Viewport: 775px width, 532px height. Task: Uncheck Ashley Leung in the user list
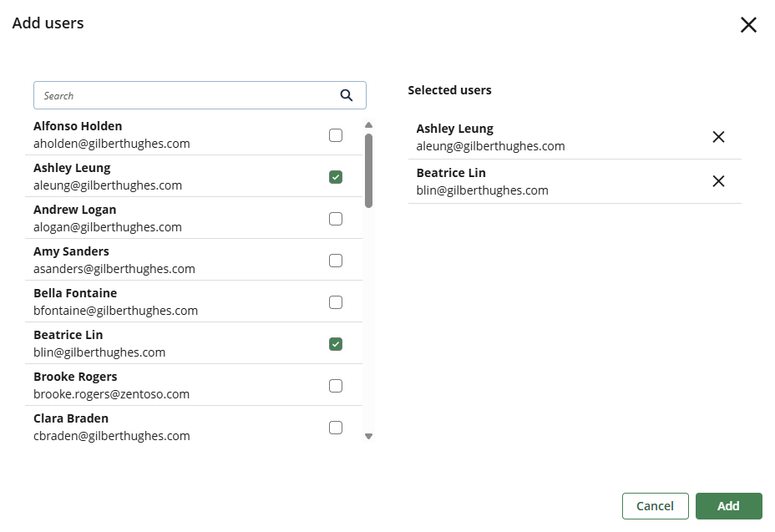[336, 176]
